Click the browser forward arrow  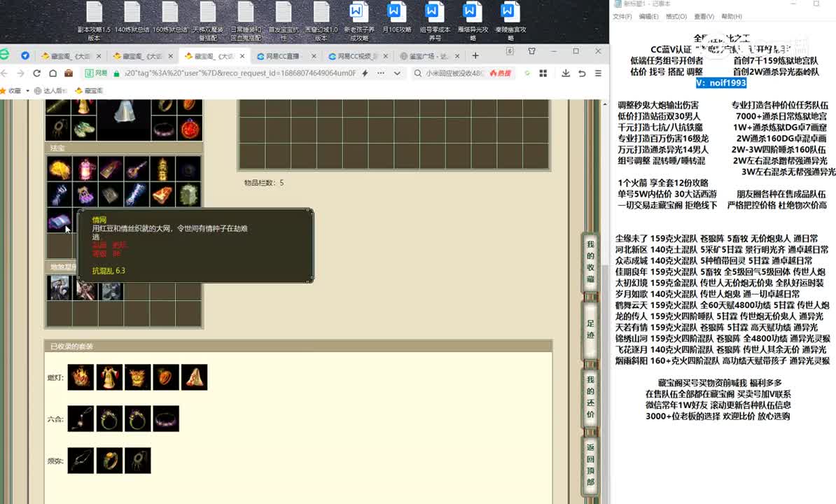[21, 73]
